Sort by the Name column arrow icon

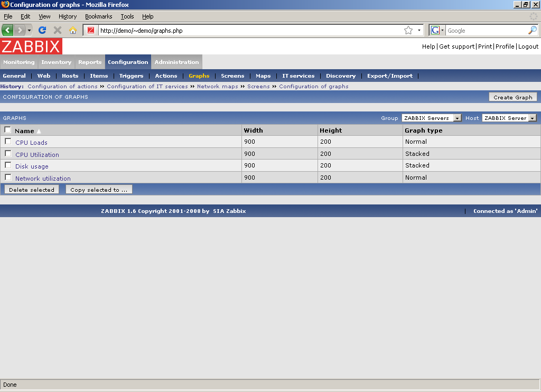click(39, 131)
